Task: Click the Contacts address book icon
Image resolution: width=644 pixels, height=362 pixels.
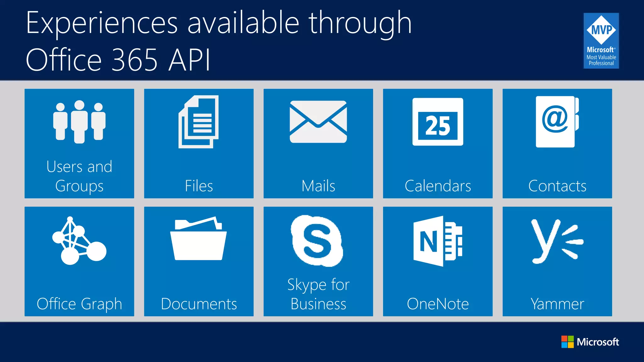Action: tap(557, 122)
